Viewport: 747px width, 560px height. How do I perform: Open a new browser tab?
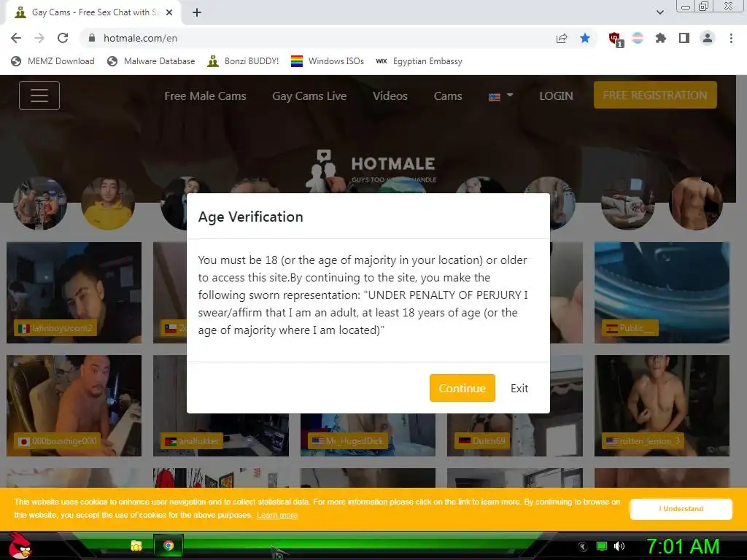click(197, 12)
